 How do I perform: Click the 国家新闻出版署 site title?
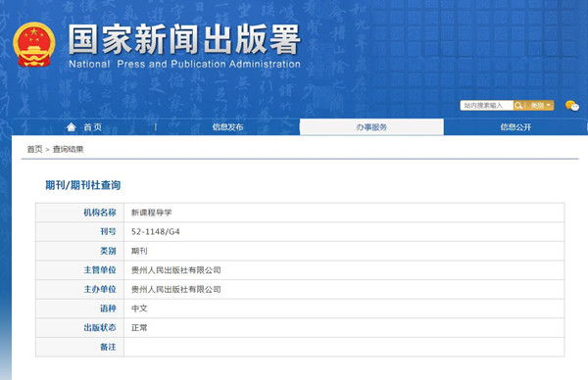pyautogui.click(x=184, y=39)
